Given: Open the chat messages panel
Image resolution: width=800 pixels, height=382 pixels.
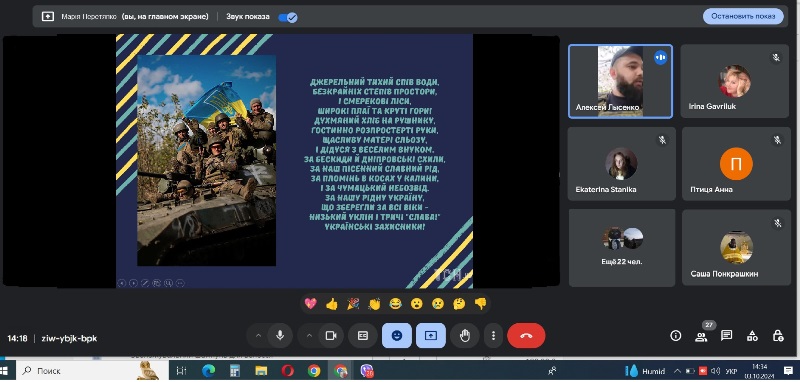Looking at the screenshot, I should click(x=727, y=336).
